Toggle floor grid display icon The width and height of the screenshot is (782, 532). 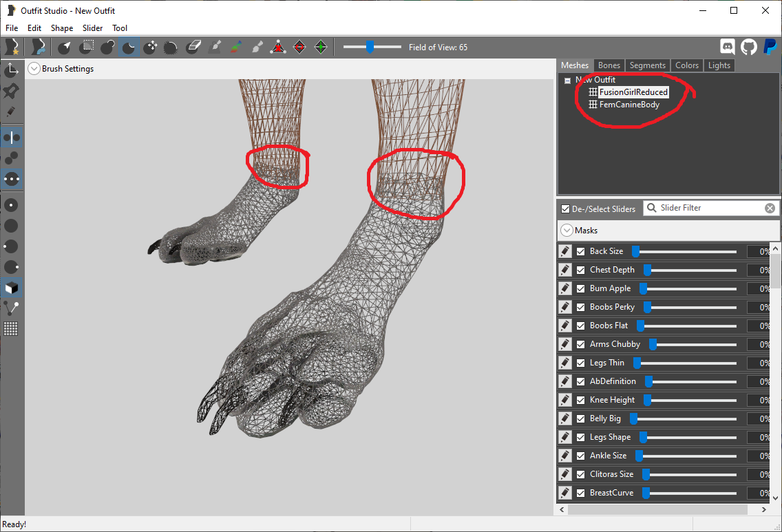[11, 328]
